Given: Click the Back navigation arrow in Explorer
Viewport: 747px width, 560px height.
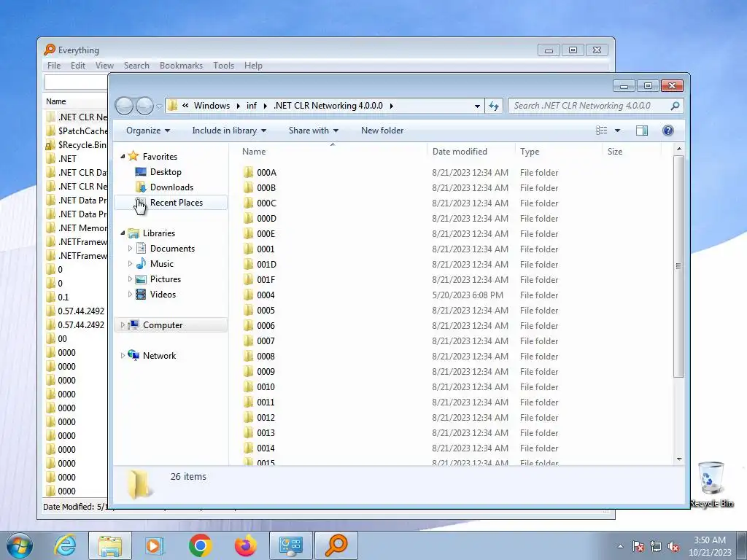Looking at the screenshot, I should (124, 106).
